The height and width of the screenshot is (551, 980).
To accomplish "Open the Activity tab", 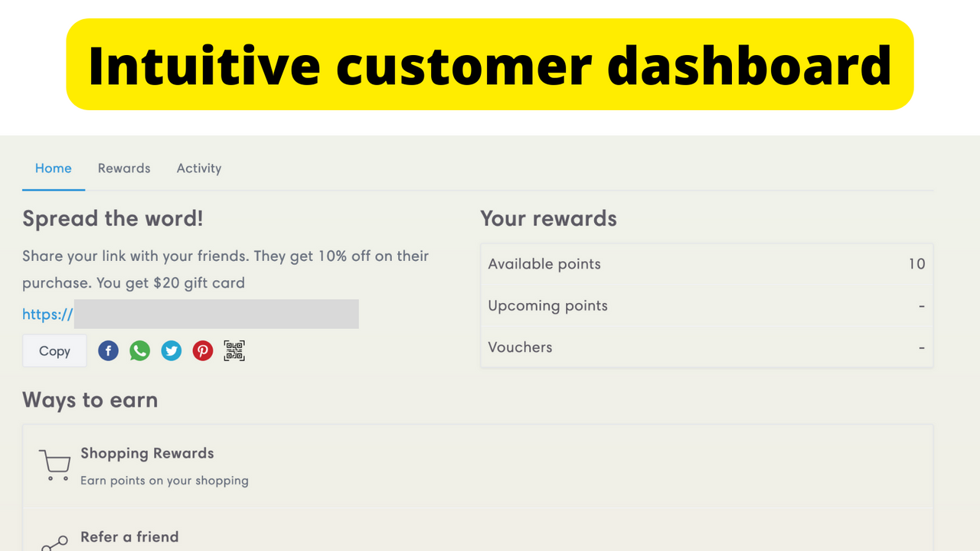I will (x=198, y=168).
